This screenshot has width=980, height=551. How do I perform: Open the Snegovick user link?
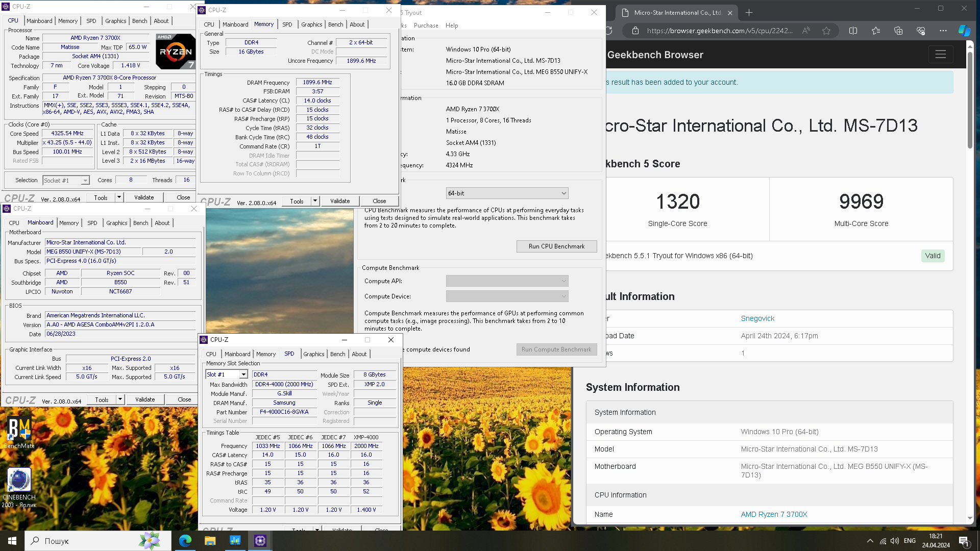(757, 318)
